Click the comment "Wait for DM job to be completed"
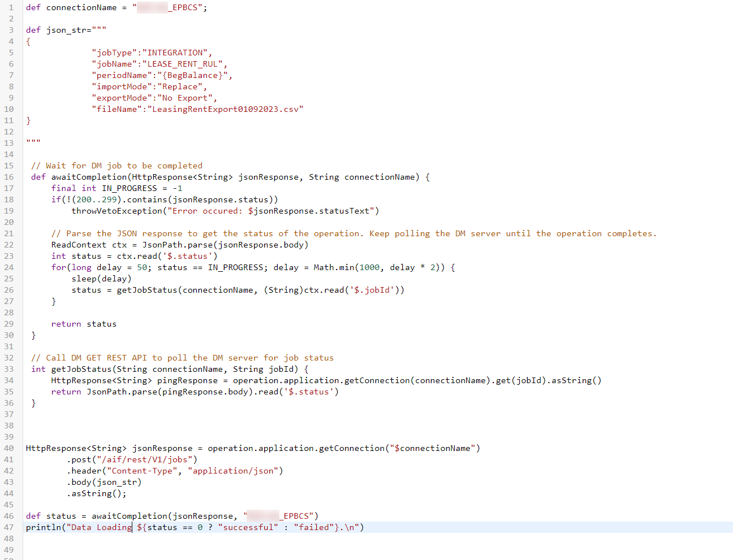The image size is (733, 560). (117, 166)
